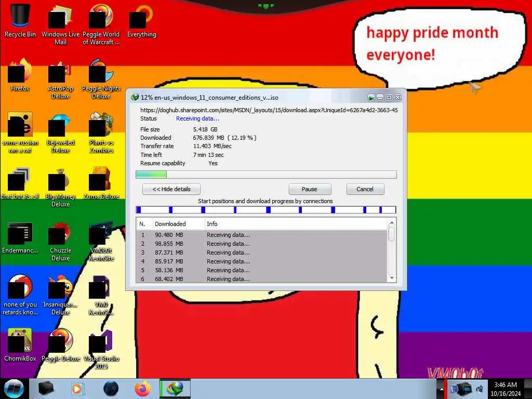
Task: Select connection row 6 with 68.402 MB
Action: [x=262, y=279]
